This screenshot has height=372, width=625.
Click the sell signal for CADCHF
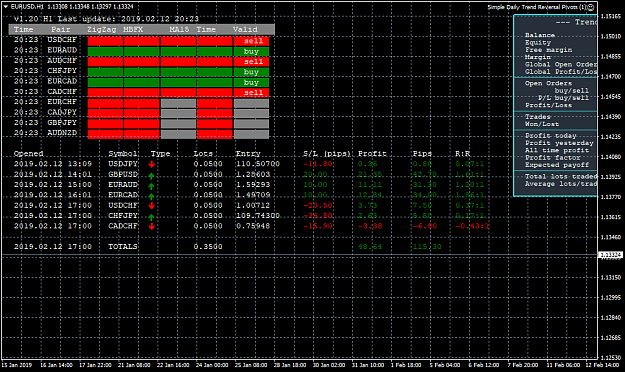(252, 93)
